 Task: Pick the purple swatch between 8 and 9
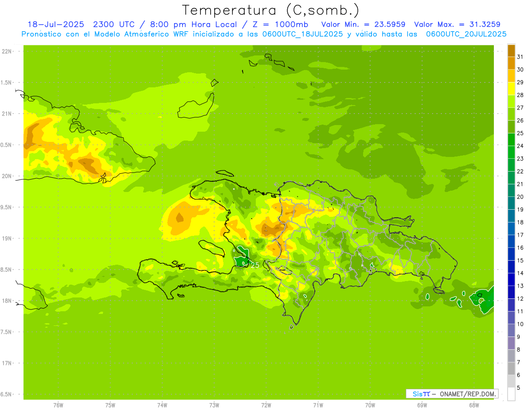point(511,343)
